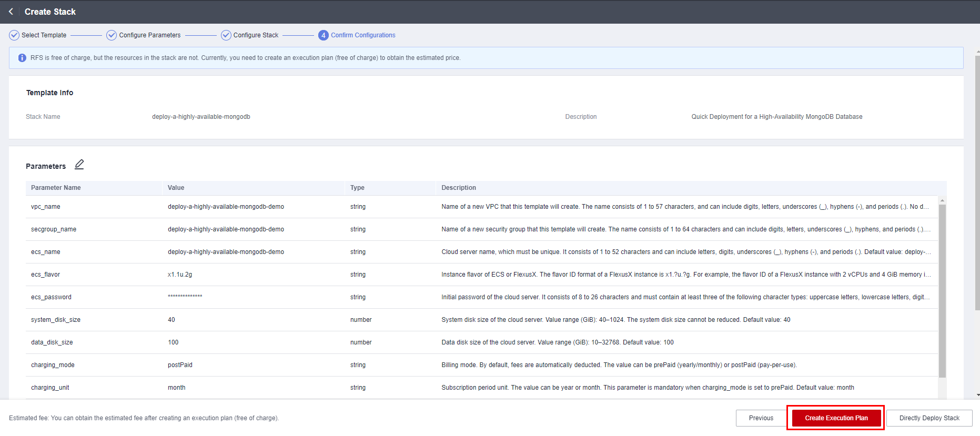Click the stack name deploy-a-highly-available-mongodb
980x436 pixels.
click(x=201, y=117)
